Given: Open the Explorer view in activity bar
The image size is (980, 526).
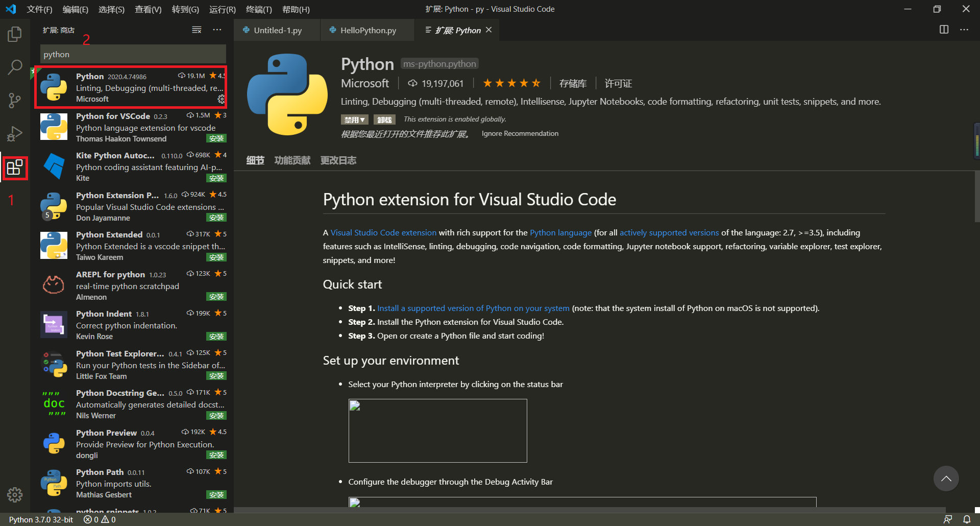Looking at the screenshot, I should click(15, 34).
